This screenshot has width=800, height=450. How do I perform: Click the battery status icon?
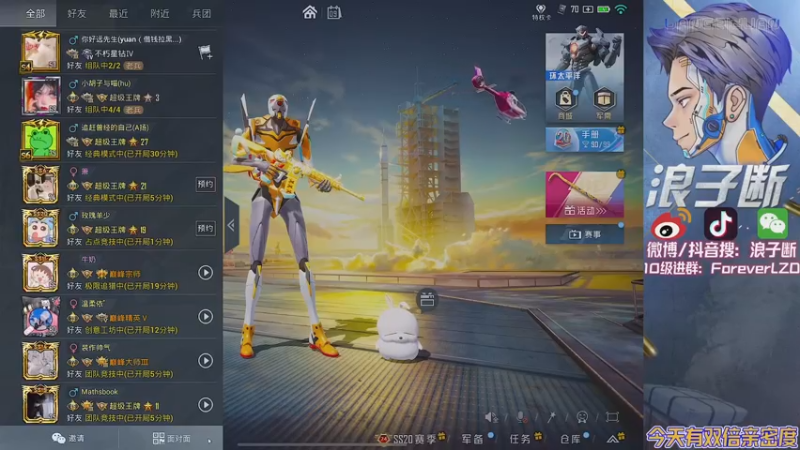[604, 9]
